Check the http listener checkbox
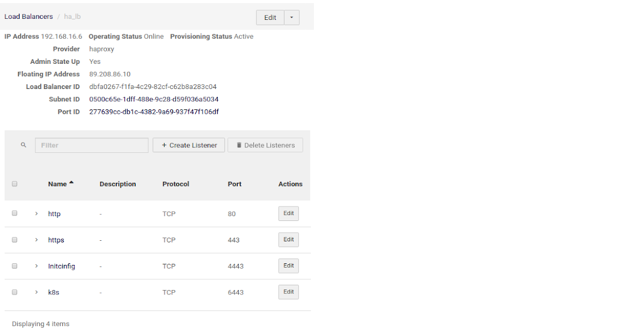 point(14,213)
